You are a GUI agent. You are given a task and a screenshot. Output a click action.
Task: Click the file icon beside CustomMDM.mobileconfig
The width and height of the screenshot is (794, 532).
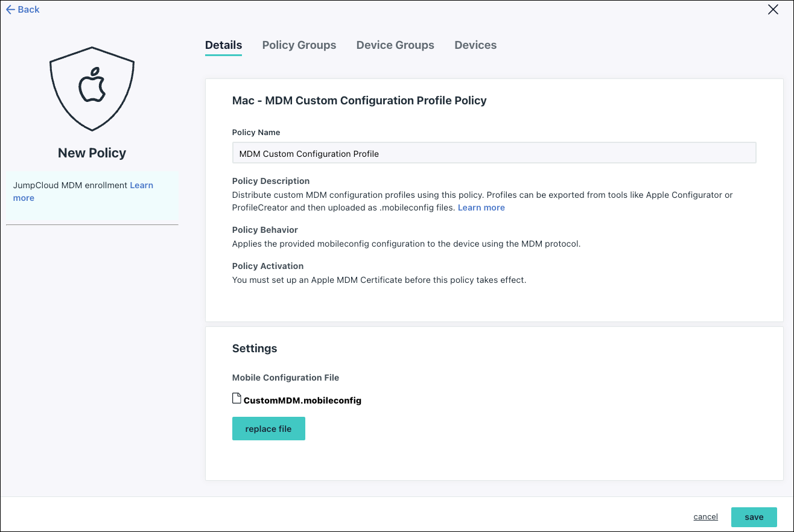coord(237,399)
